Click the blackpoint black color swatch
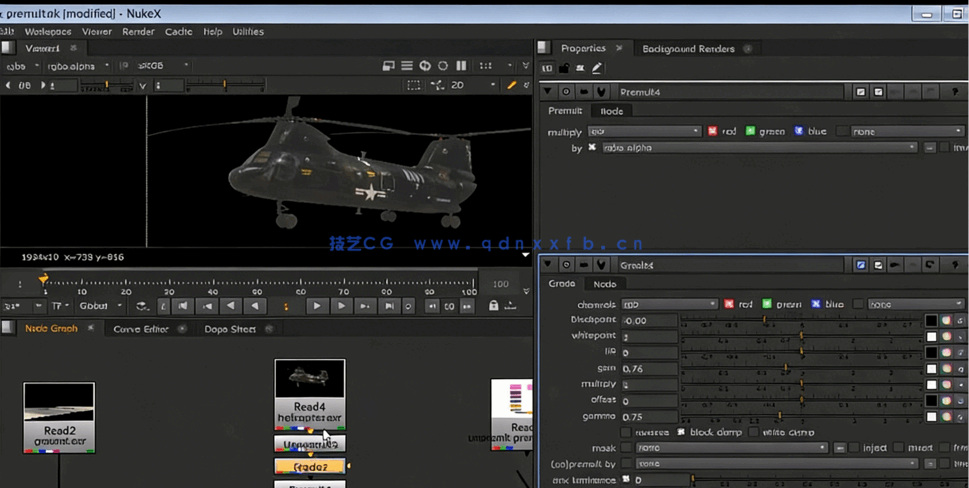This screenshot has height=488, width=969. (x=931, y=320)
